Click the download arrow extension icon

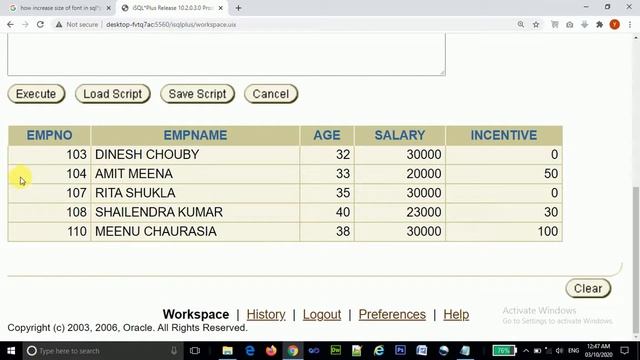584,24
